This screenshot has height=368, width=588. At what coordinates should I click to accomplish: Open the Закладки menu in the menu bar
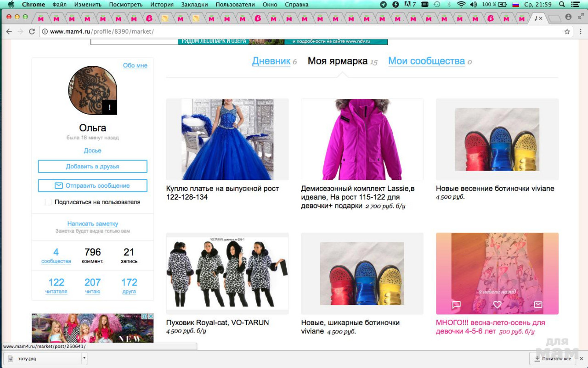[x=194, y=5]
